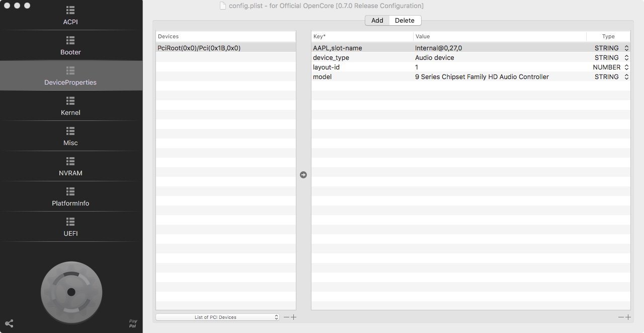
Task: Open the PlatformInfo section in sidebar
Action: (x=70, y=197)
